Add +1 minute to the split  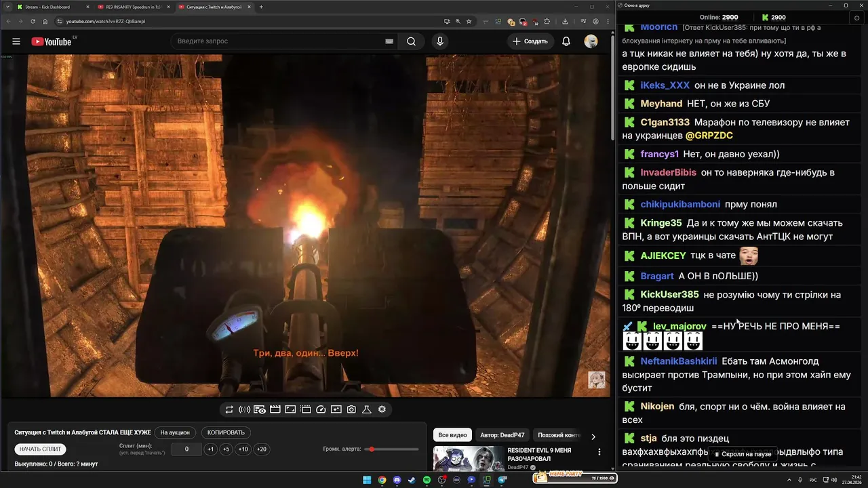pos(211,449)
